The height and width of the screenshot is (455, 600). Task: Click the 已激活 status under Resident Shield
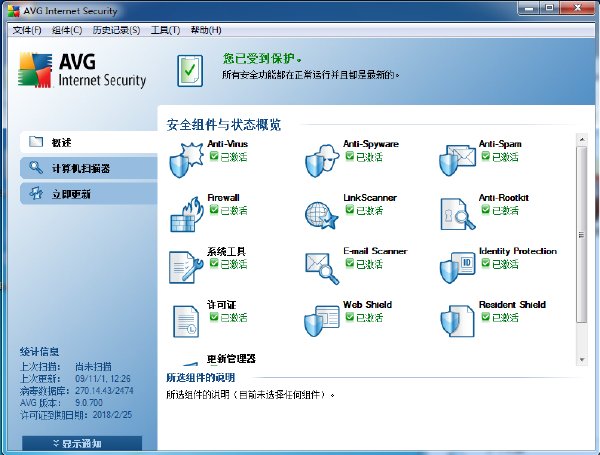[505, 317]
